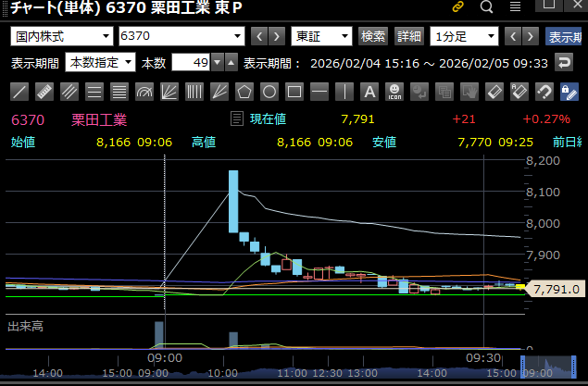
Task: Click the 詳細 details button
Action: (x=408, y=37)
